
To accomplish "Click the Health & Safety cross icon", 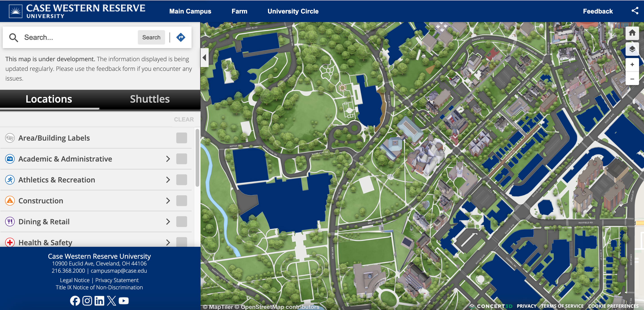I will point(10,242).
